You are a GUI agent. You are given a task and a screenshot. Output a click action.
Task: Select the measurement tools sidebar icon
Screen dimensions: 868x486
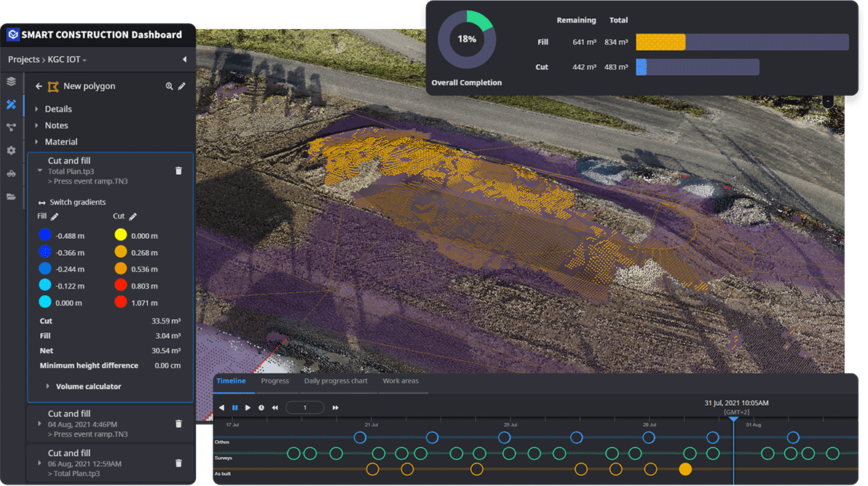pyautogui.click(x=11, y=104)
